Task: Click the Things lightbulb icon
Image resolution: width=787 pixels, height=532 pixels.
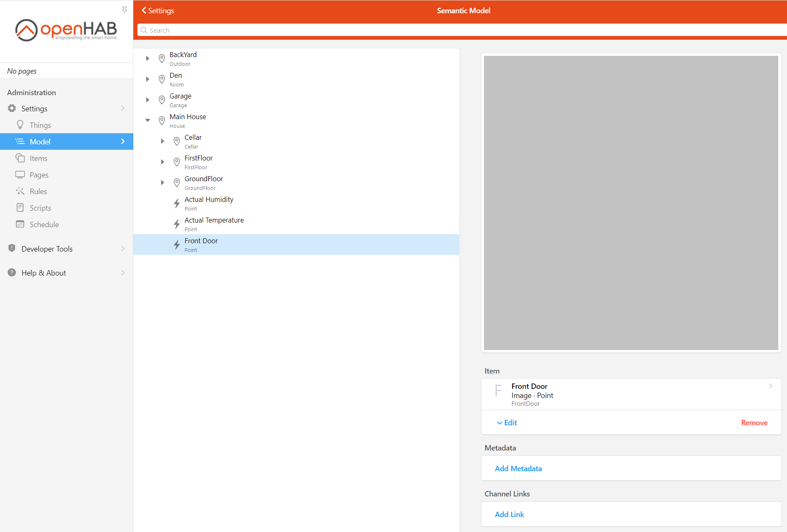Action: 20,125
